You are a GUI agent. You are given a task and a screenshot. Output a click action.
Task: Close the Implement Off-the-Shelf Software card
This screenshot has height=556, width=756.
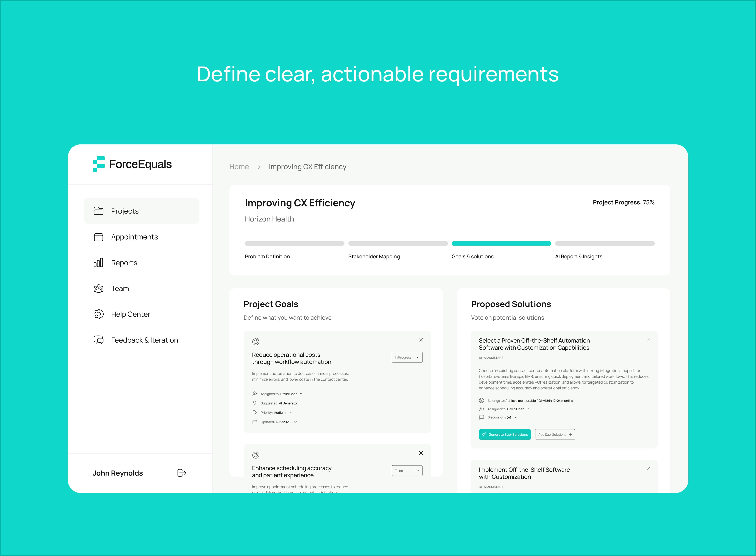point(648,469)
